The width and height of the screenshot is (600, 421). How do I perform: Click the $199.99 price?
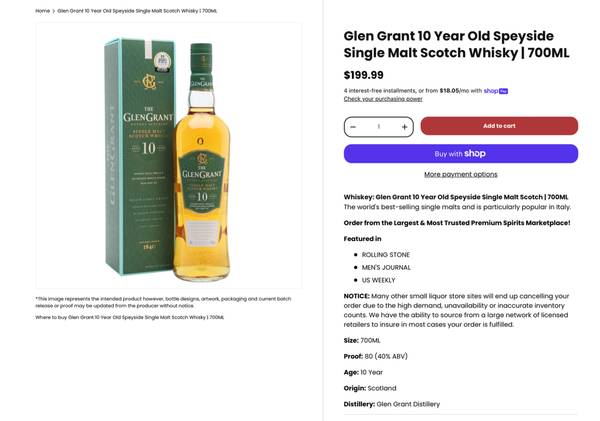click(x=364, y=75)
